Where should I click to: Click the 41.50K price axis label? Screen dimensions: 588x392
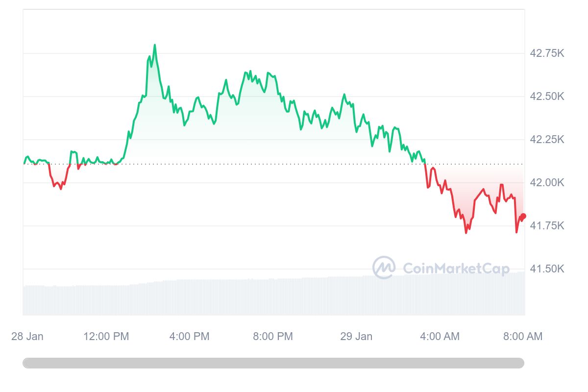coord(547,269)
